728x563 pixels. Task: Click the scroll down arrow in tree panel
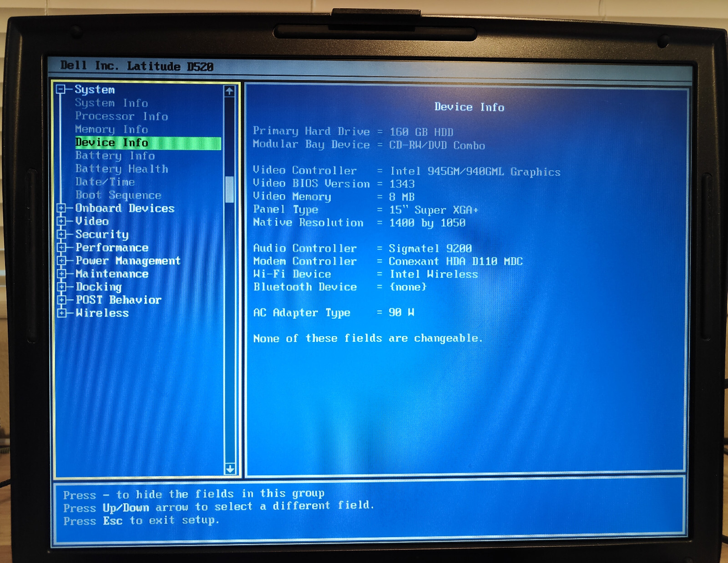230,469
